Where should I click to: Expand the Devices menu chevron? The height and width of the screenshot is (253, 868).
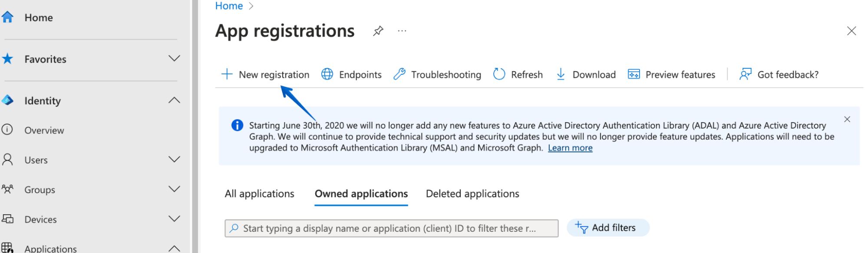(x=174, y=219)
